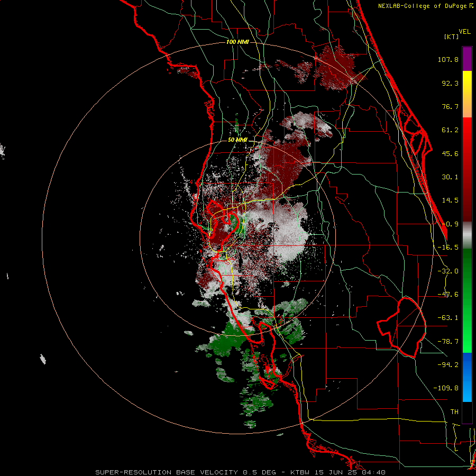The width and height of the screenshot is (476, 476).
Task: Select the 30.1 velocity value
Action: pyautogui.click(x=450, y=177)
